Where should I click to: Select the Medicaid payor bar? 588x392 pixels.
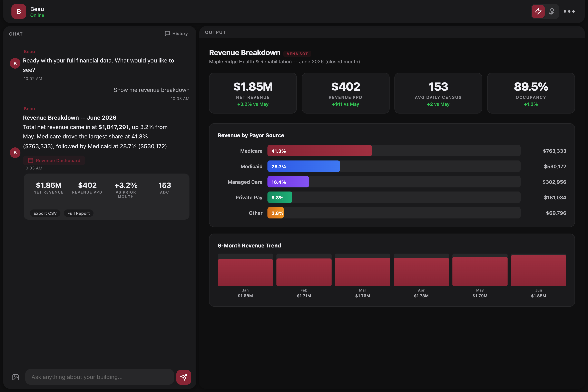[x=304, y=166]
